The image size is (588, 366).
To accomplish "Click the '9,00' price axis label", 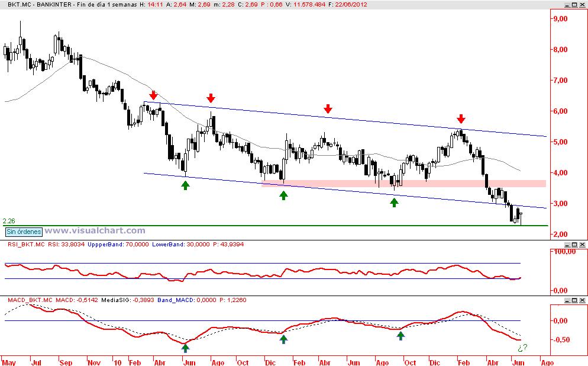I will (x=560, y=19).
